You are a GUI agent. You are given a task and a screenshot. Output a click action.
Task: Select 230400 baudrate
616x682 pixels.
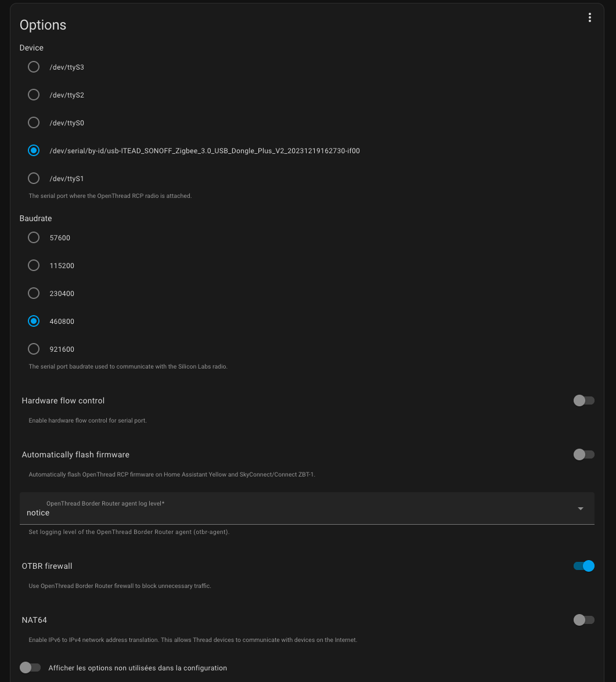click(34, 293)
